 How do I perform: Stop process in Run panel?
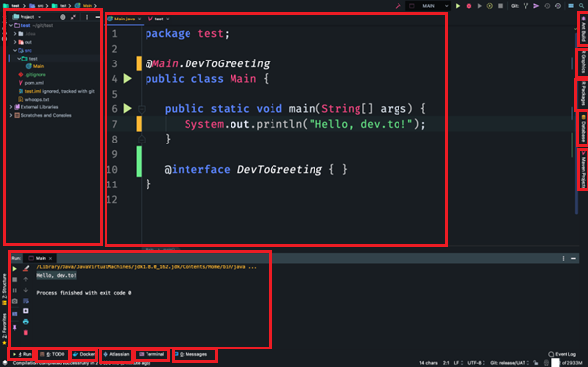[15, 280]
